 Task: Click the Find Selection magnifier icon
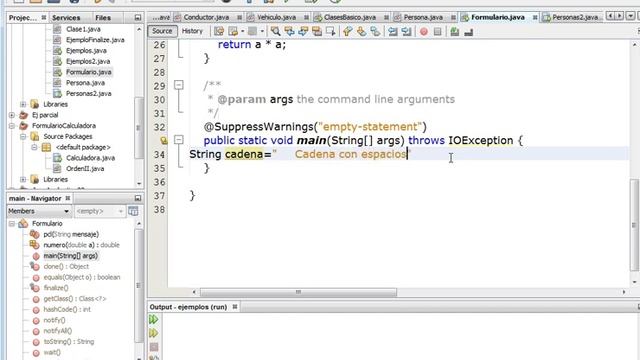276,31
